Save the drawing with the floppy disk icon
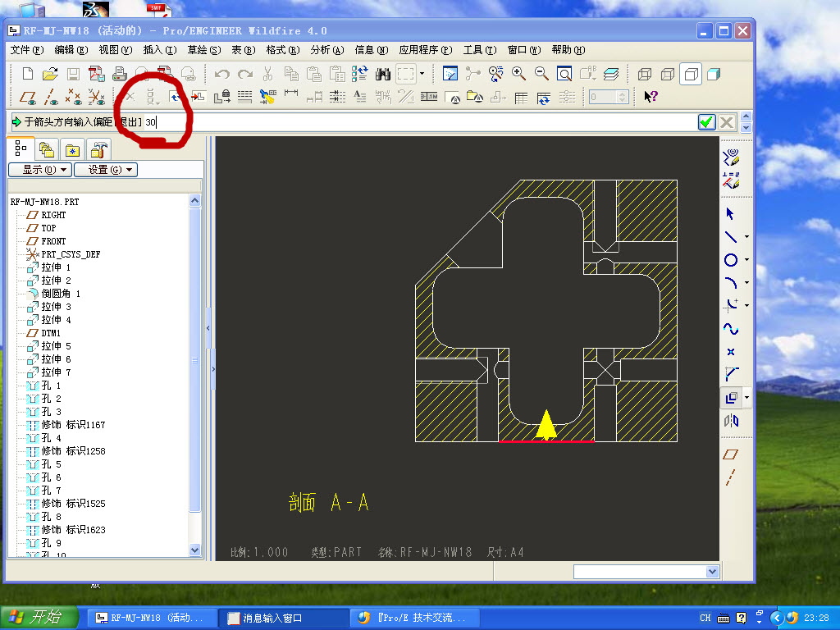Image resolution: width=840 pixels, height=630 pixels. (x=73, y=74)
